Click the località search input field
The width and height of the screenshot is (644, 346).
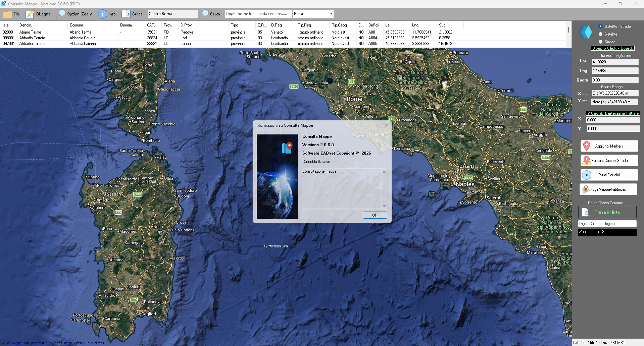[x=258, y=14]
